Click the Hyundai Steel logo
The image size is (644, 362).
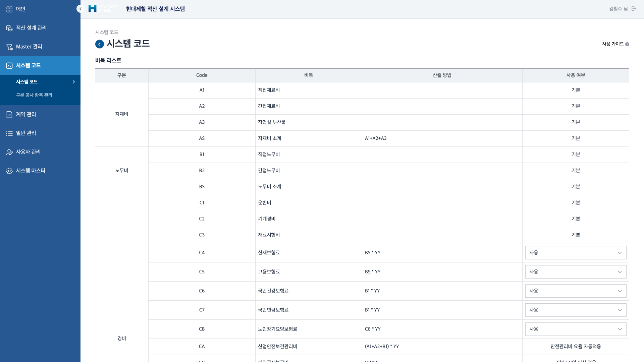pos(102,9)
